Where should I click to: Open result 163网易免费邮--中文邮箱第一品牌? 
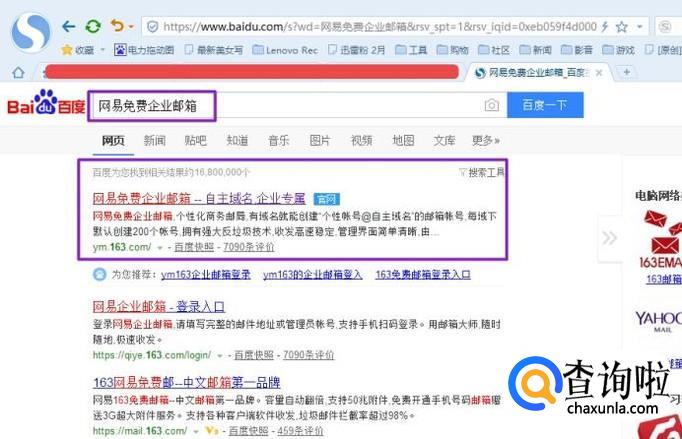(187, 382)
